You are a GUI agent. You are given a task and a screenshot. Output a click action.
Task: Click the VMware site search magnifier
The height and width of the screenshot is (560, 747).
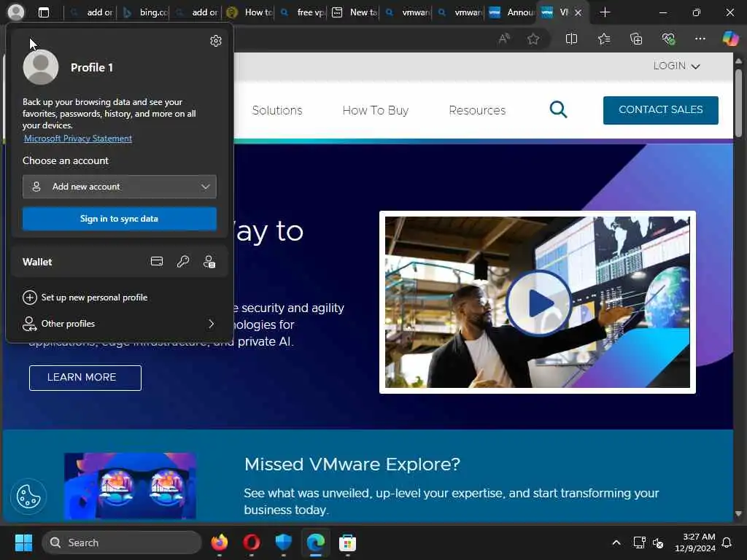558,109
